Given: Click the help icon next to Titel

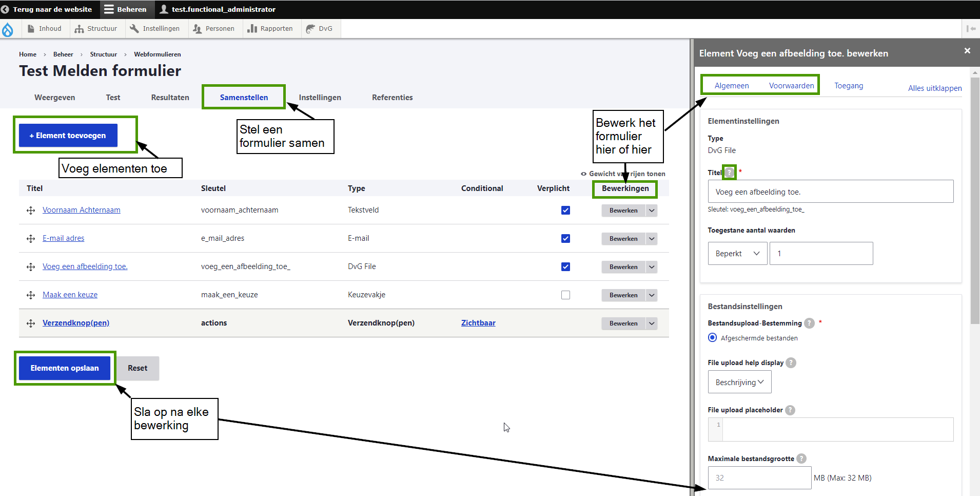Looking at the screenshot, I should pos(729,173).
